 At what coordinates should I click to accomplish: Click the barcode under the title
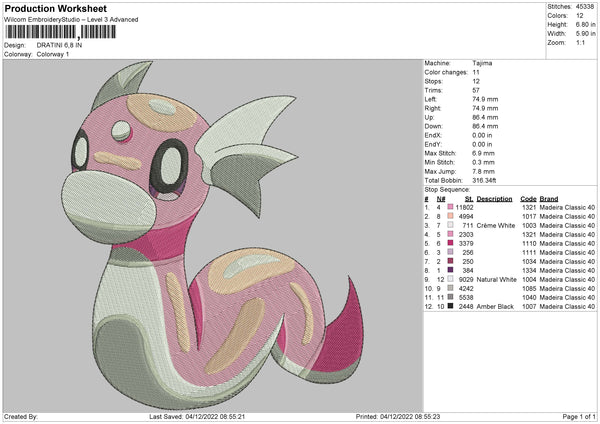tap(60, 32)
